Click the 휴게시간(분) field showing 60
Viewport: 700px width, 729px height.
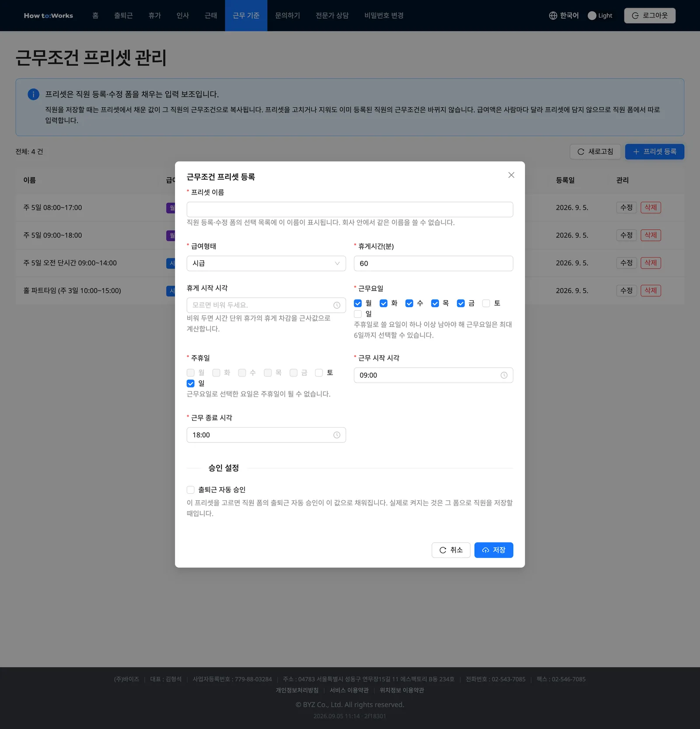[x=433, y=263]
